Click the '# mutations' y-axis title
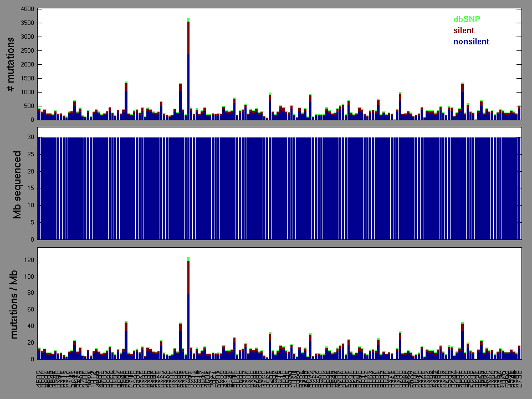Viewport: 532px width, 399px height. (10, 64)
